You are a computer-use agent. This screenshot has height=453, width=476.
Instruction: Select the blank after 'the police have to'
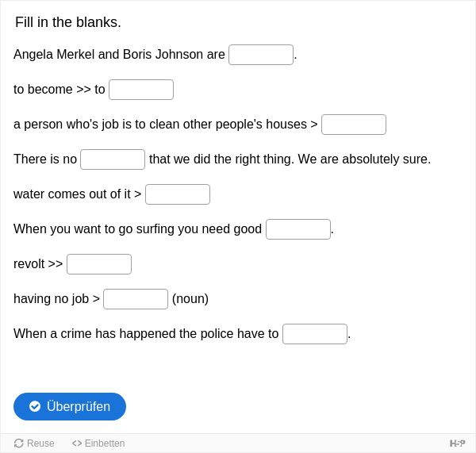click(x=315, y=334)
